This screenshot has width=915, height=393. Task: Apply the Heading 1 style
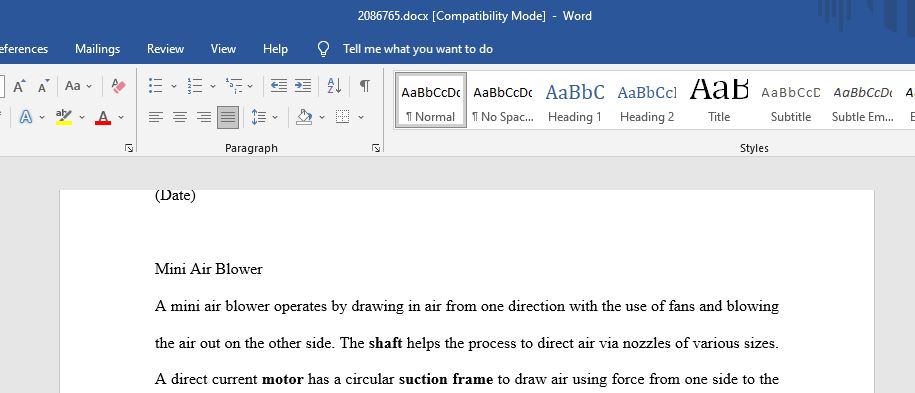[575, 100]
